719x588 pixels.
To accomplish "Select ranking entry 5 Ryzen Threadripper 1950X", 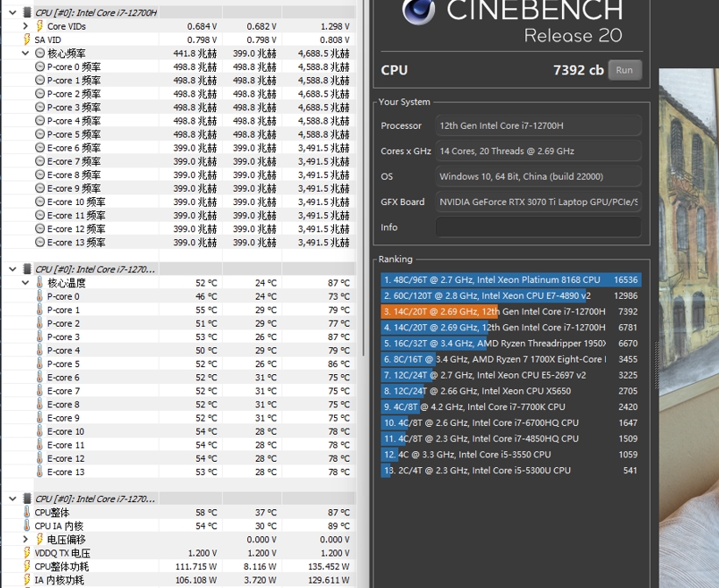I will [x=511, y=344].
